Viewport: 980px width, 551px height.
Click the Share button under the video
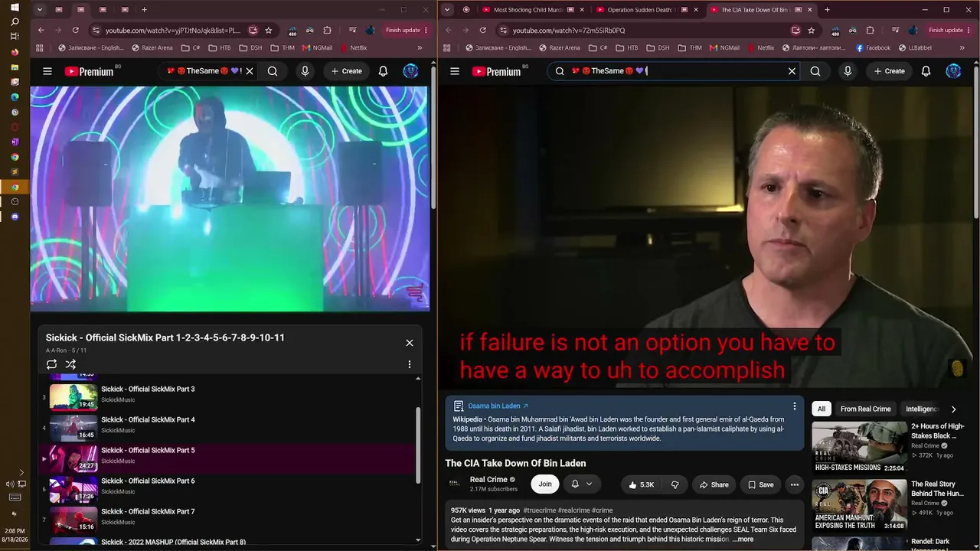coord(714,484)
